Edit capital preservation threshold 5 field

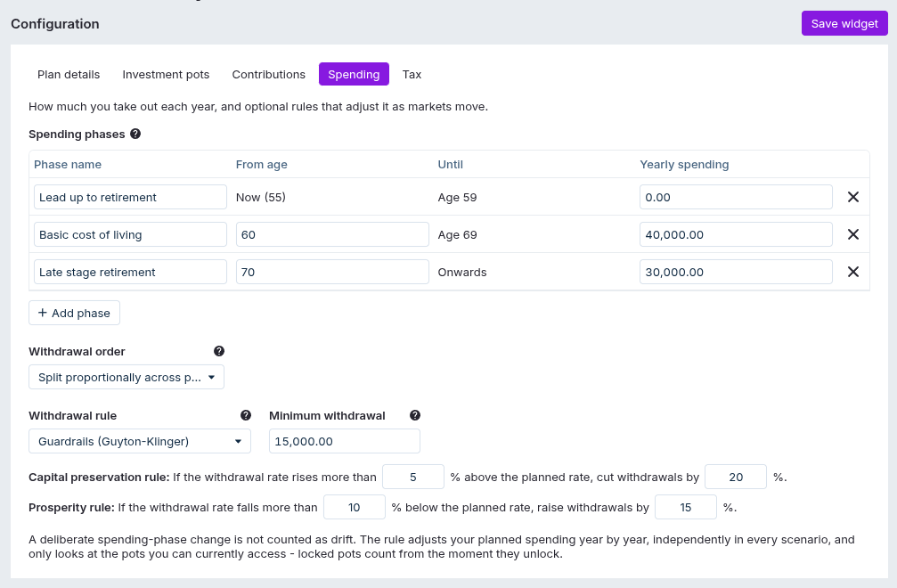[413, 477]
